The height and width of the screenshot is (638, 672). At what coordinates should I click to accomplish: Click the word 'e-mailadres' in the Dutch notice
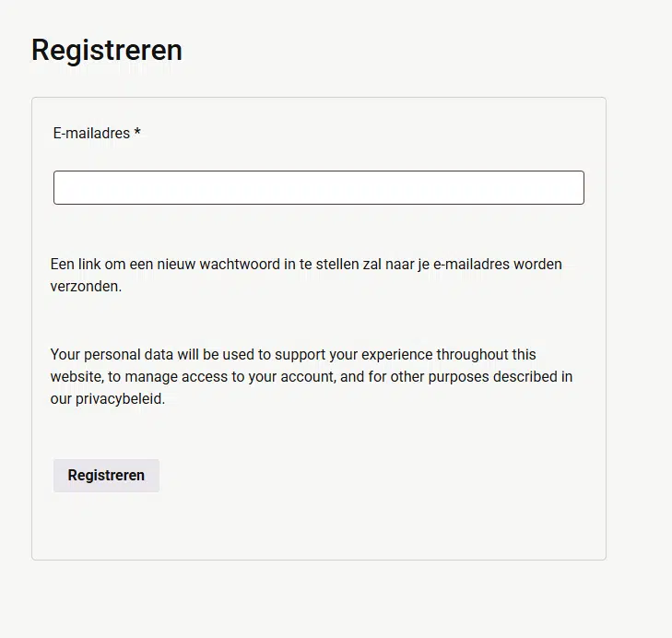(471, 264)
